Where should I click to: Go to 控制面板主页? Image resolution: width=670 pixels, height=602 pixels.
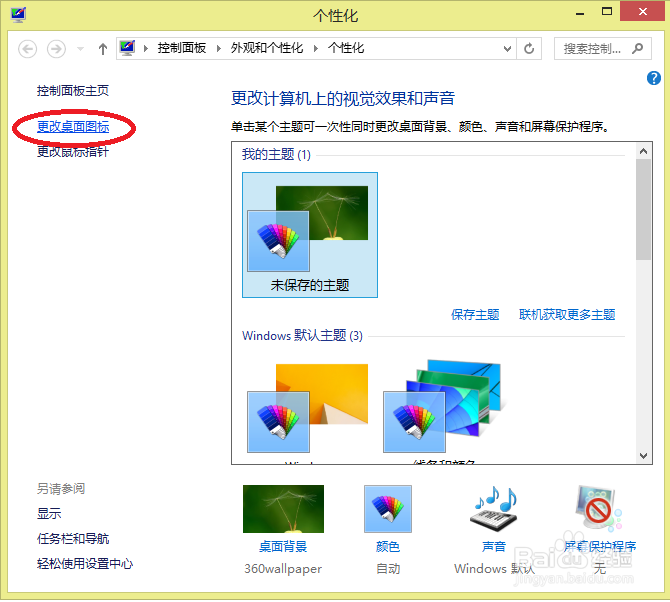click(73, 91)
